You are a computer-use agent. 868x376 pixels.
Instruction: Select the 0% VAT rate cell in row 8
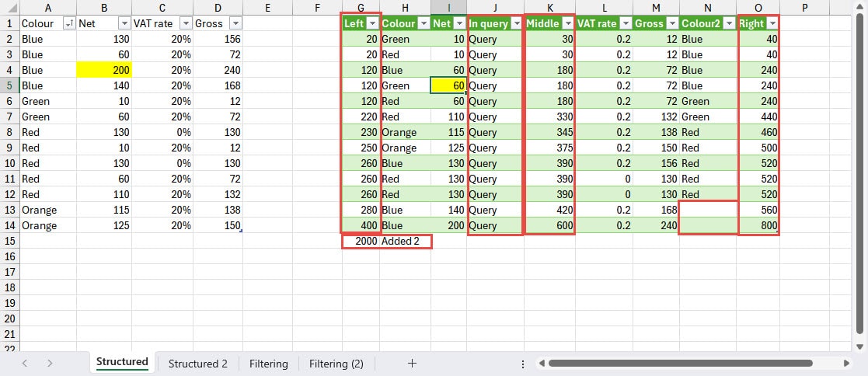pos(162,132)
